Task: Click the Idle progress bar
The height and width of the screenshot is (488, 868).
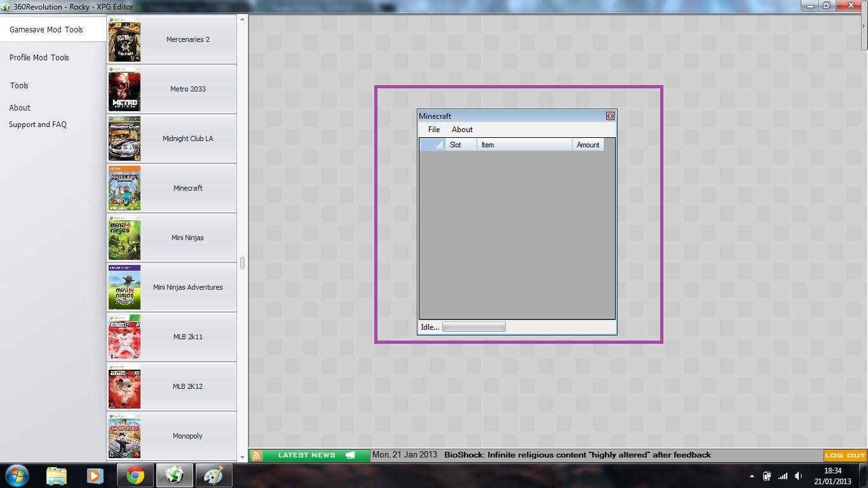Action: tap(473, 327)
